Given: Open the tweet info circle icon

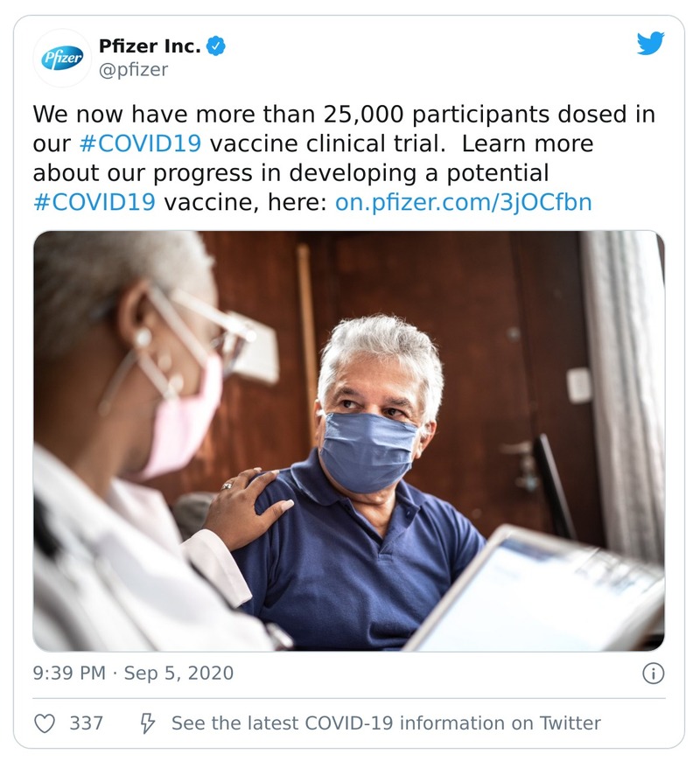Looking at the screenshot, I should click(653, 673).
